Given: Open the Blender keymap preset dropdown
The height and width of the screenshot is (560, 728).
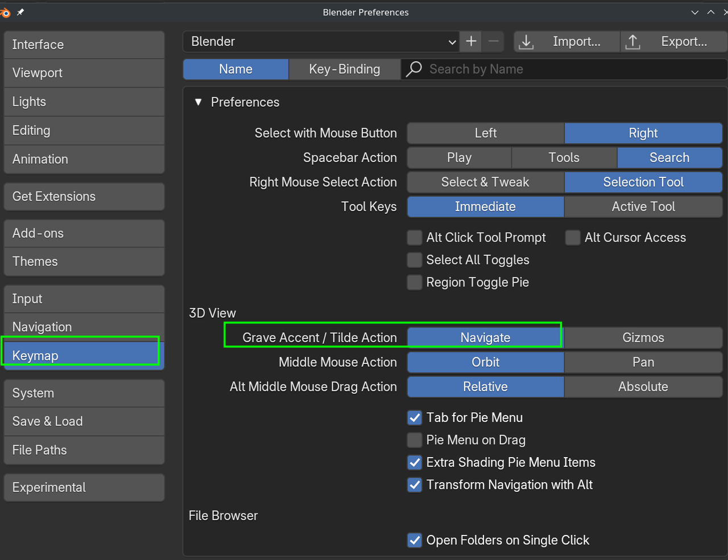Looking at the screenshot, I should (x=321, y=42).
